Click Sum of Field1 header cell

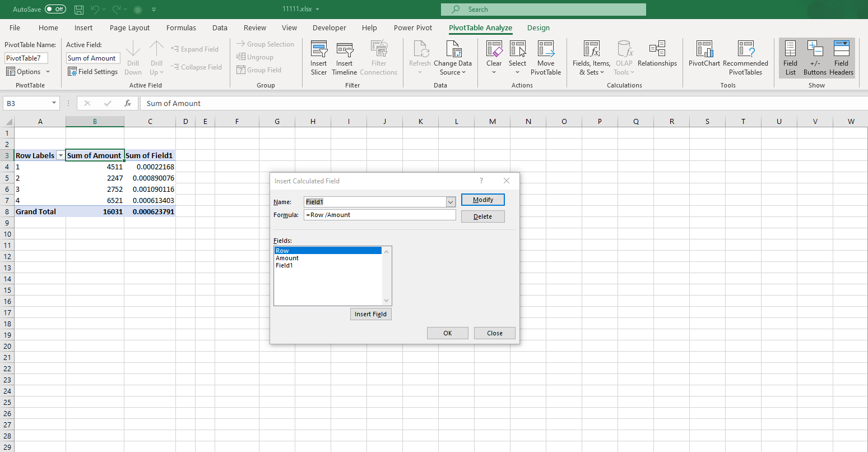(150, 155)
